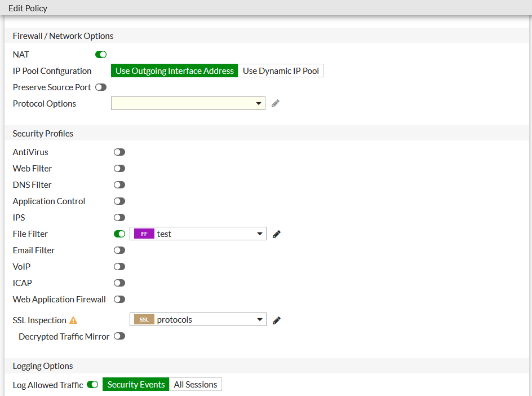Click pencil icon beside SSL Inspection protocols
Viewport: 532px width, 396px height.
276,320
